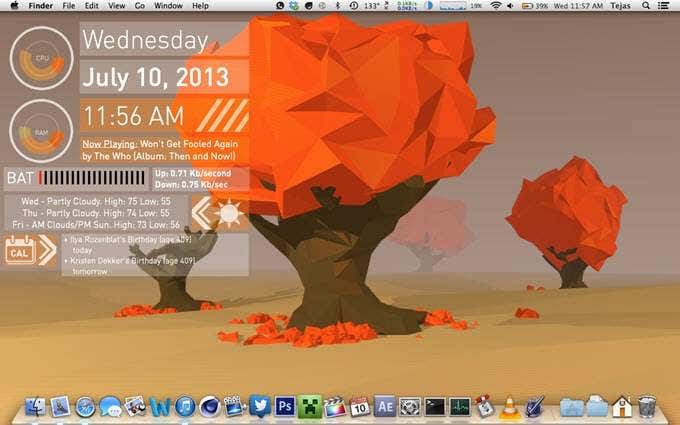
Task: Open the Home folder in dock
Action: click(622, 407)
